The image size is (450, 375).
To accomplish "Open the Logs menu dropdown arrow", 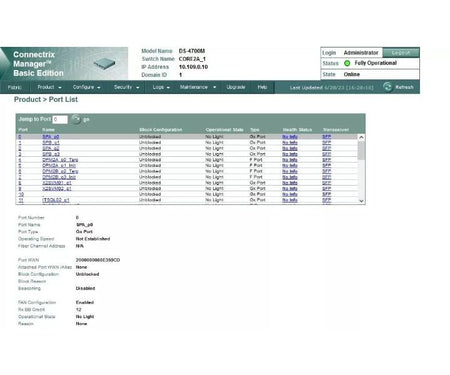I will (168, 88).
